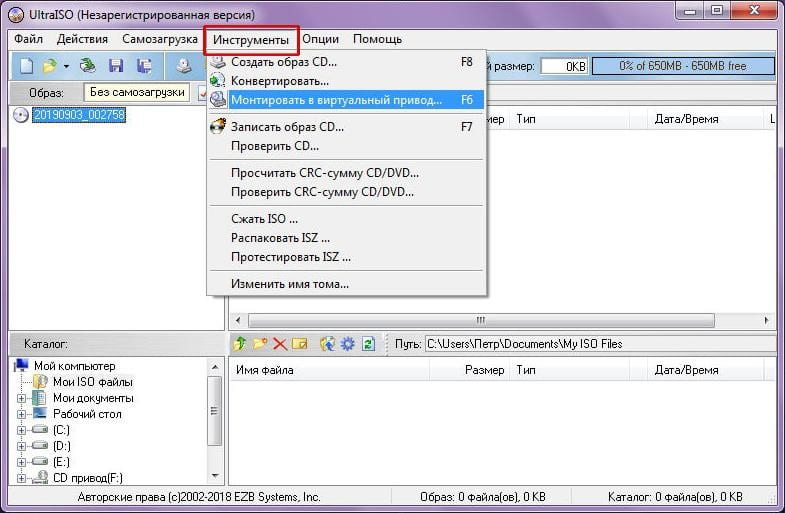The image size is (785, 513).
Task: Click the right arrow of horizontal scrollbar
Action: click(766, 320)
